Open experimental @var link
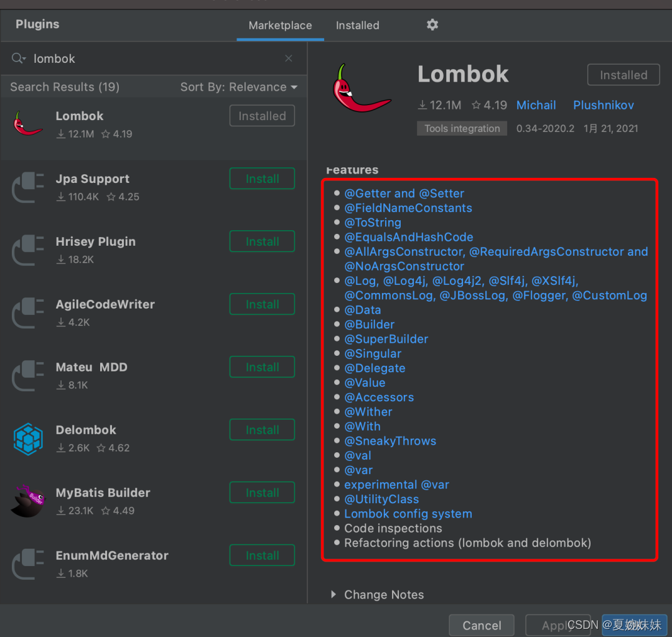The height and width of the screenshot is (637, 672). [397, 485]
